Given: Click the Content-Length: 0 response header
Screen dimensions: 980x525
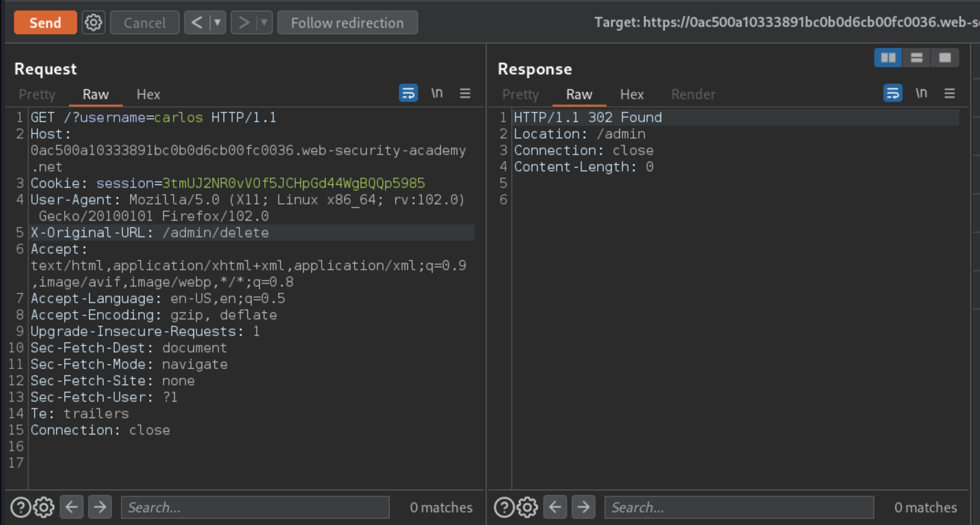Looking at the screenshot, I should click(583, 167).
